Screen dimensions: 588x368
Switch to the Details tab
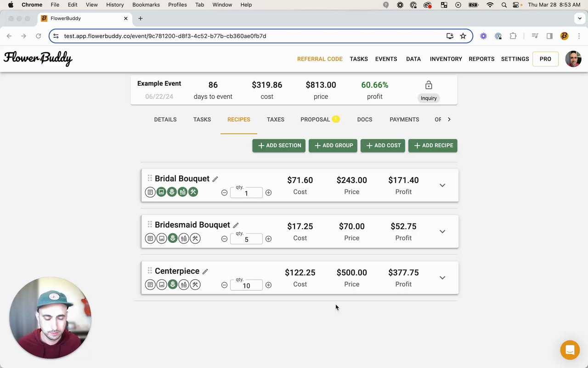tap(165, 120)
